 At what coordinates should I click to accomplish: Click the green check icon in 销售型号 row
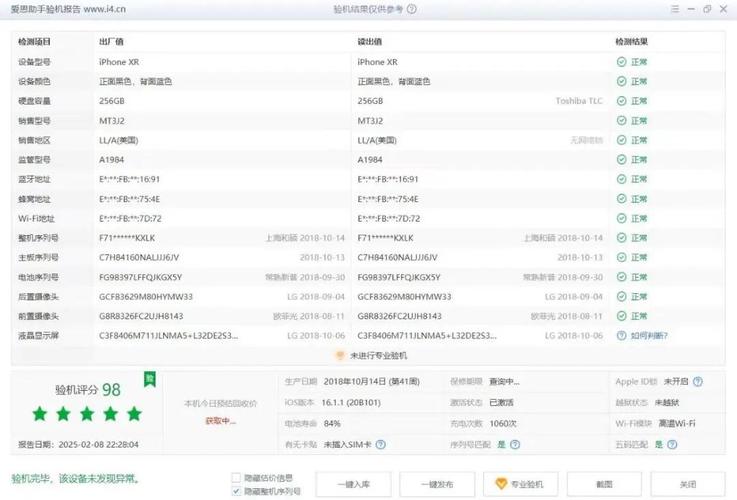621,121
